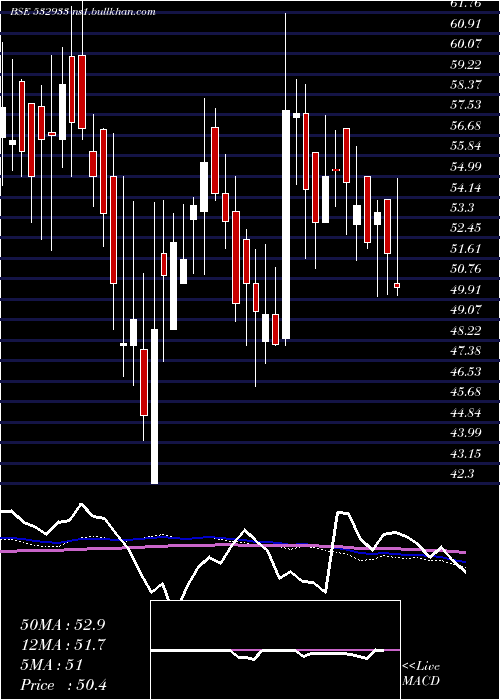The image size is (500, 700).
Task: Select the 54.14 price axis label
Action: (466, 187)
